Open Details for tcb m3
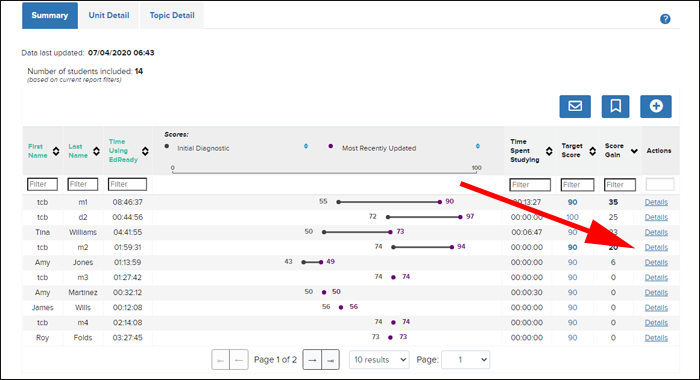 (656, 278)
